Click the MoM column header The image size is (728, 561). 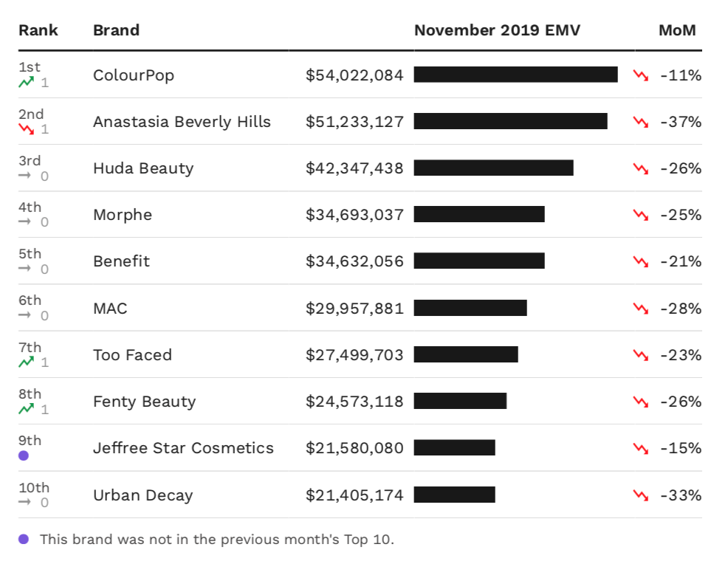click(677, 30)
